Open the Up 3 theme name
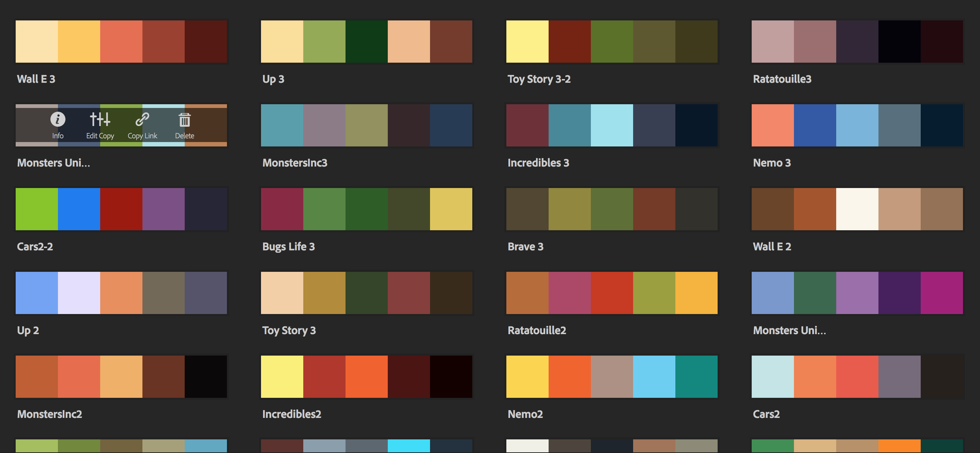Viewport: 980px width, 453px height. (273, 79)
